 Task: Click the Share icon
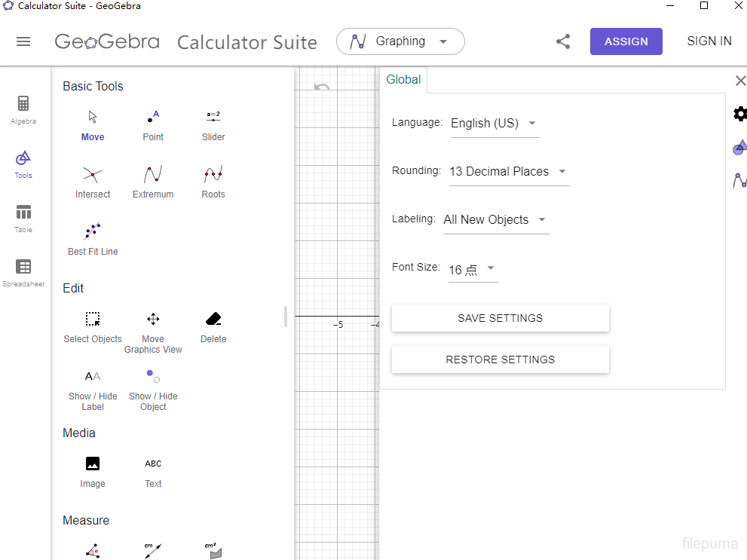pyautogui.click(x=563, y=41)
